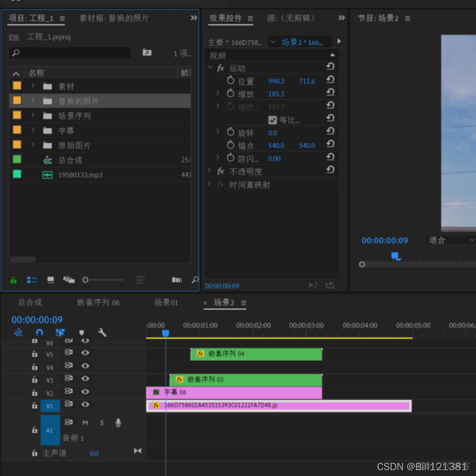
Task: Click the 主声道 volume value 0.0
Action: [x=94, y=453]
